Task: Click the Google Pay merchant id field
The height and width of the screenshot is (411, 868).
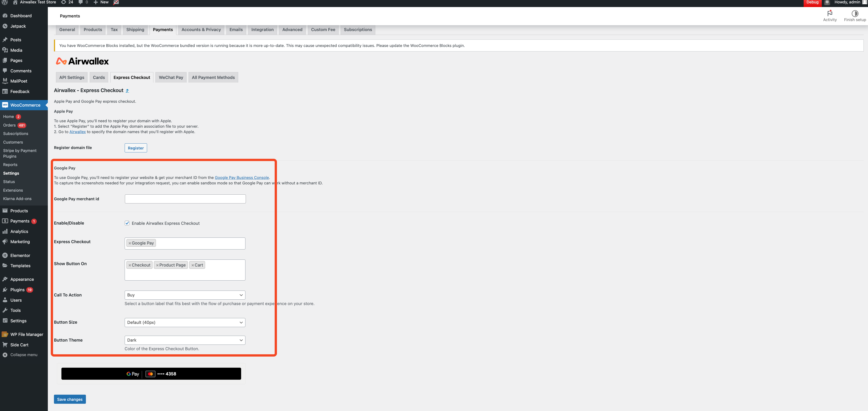Action: coord(185,199)
